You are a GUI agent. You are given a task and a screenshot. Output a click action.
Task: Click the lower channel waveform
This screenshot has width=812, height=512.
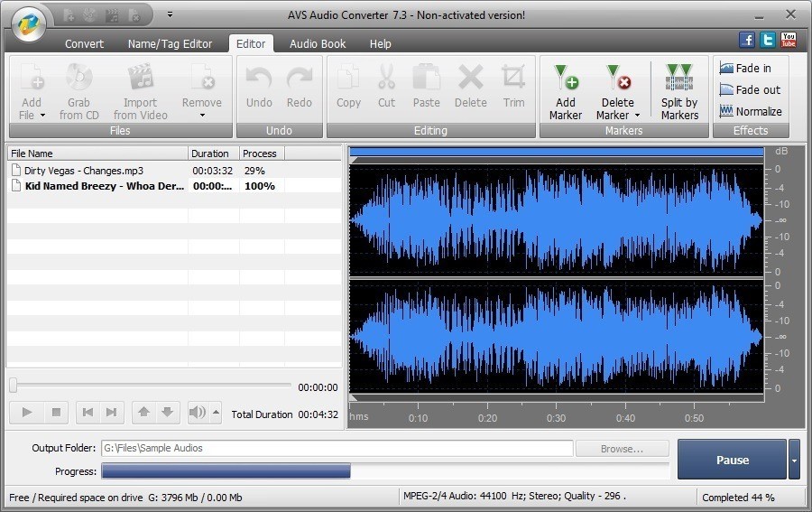tap(556, 337)
